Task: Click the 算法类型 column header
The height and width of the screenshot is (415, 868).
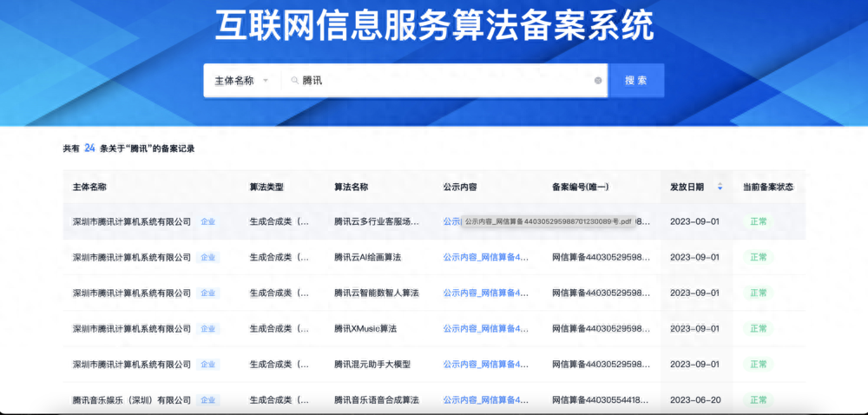Action: click(266, 187)
